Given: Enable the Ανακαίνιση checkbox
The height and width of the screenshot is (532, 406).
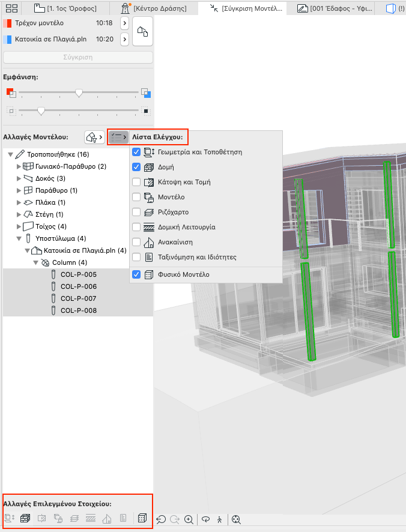Looking at the screenshot, I should (x=136, y=242).
